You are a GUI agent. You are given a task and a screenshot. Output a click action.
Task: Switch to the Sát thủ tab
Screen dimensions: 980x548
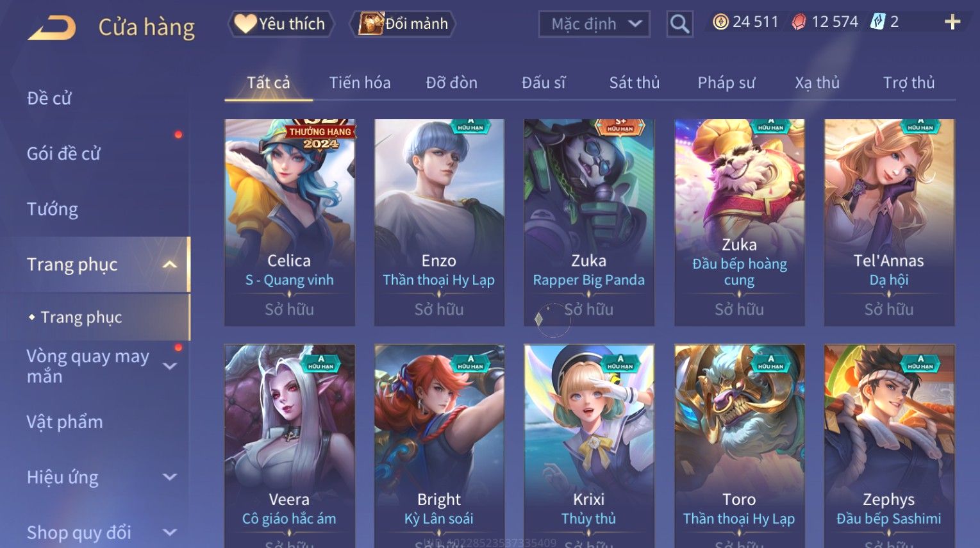(634, 83)
